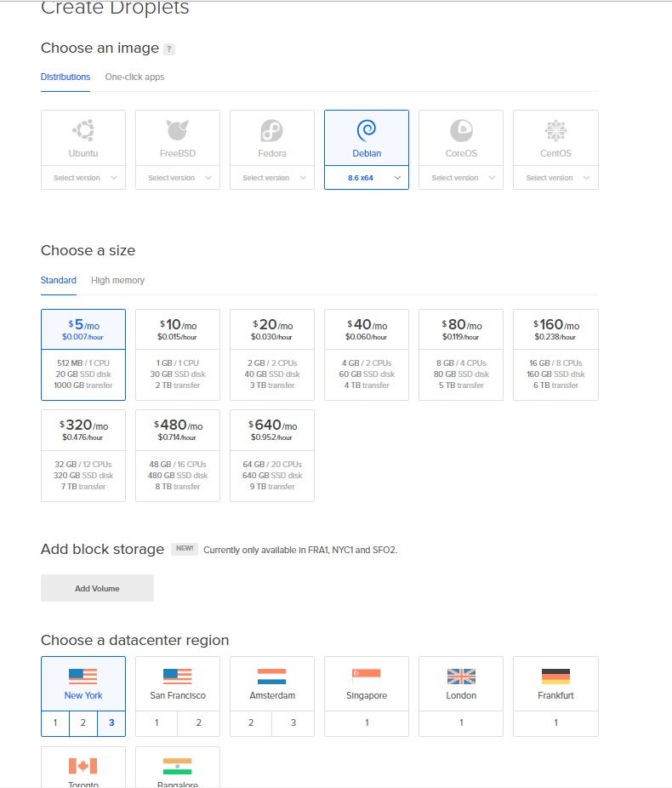672x788 pixels.
Task: Select the $5/mo droplet size
Action: point(83,355)
